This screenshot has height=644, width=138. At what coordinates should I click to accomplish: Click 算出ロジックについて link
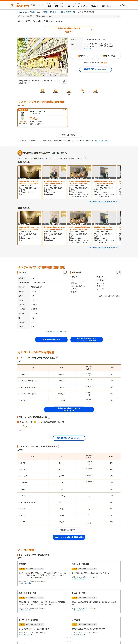(x=102, y=141)
